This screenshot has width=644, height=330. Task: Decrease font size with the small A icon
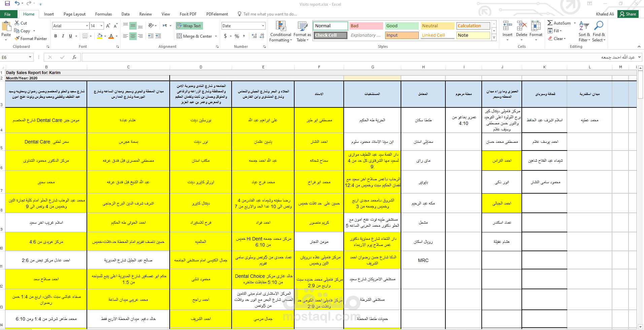tap(115, 26)
